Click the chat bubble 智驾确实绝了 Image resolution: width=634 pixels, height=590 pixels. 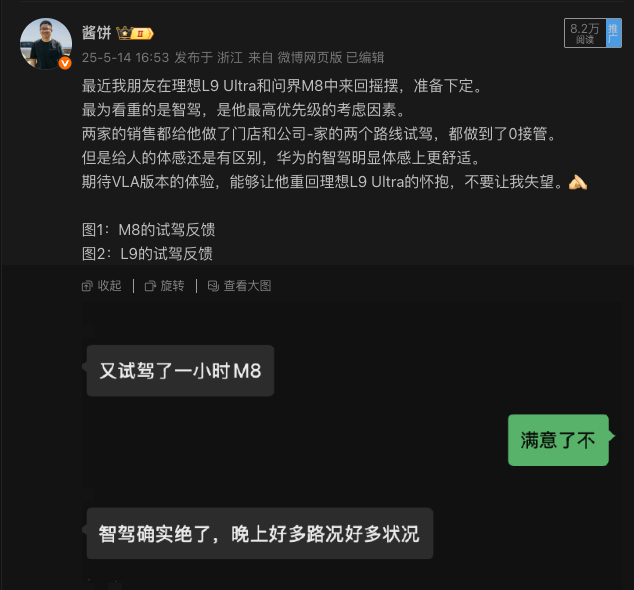[x=260, y=533]
